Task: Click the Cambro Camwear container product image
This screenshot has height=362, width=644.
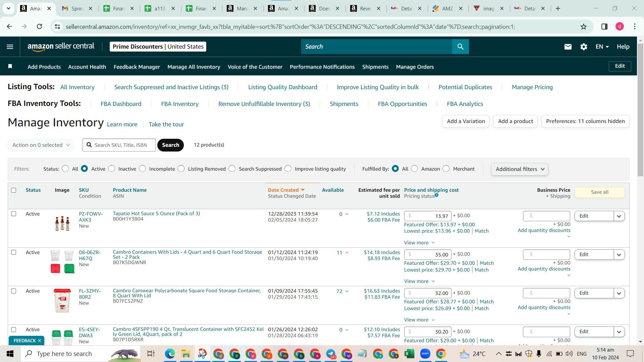Action: pyautogui.click(x=62, y=301)
